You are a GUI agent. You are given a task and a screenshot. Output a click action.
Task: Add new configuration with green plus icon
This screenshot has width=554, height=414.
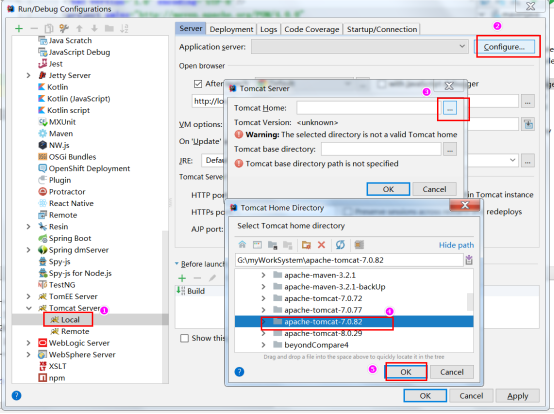pyautogui.click(x=19, y=29)
